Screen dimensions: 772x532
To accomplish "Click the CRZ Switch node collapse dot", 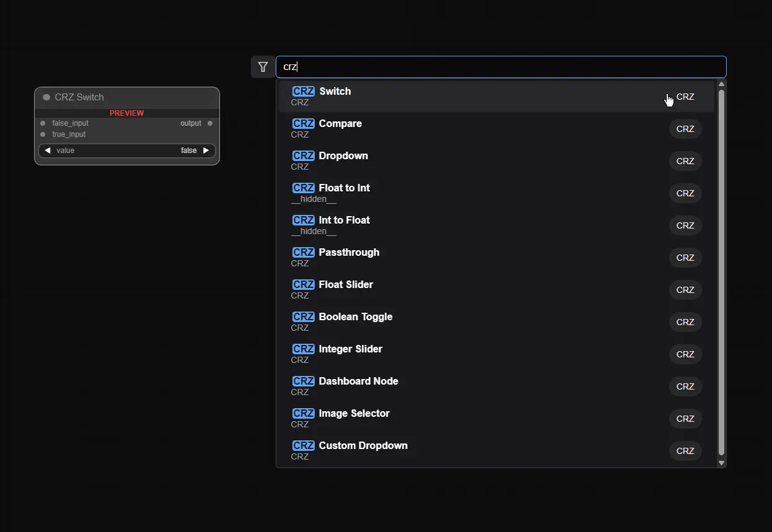I will [46, 97].
